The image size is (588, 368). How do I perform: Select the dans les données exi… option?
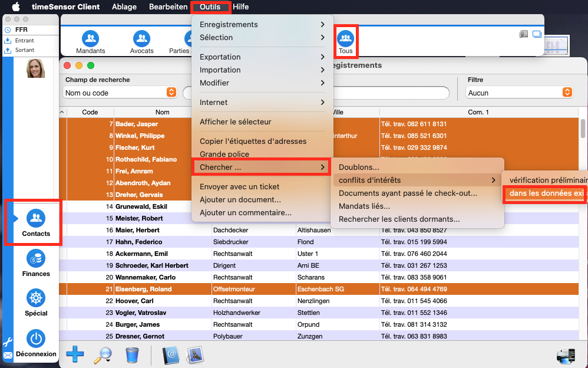[x=546, y=193]
